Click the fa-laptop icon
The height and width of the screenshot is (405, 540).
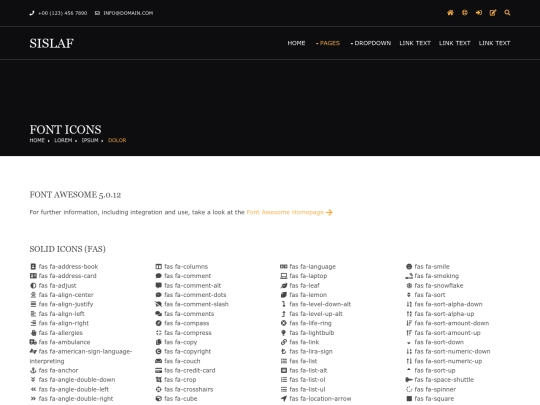(x=283, y=276)
